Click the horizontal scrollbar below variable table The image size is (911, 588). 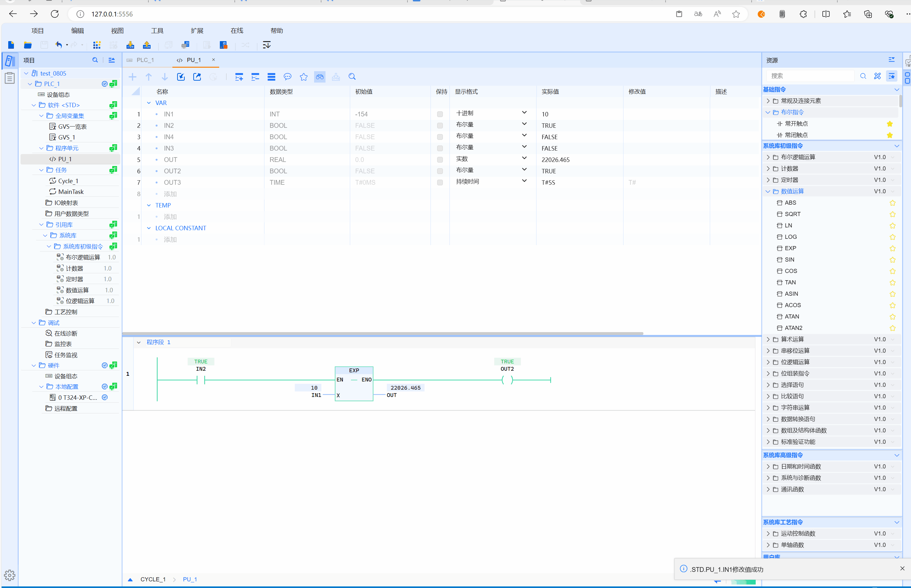[x=382, y=333]
